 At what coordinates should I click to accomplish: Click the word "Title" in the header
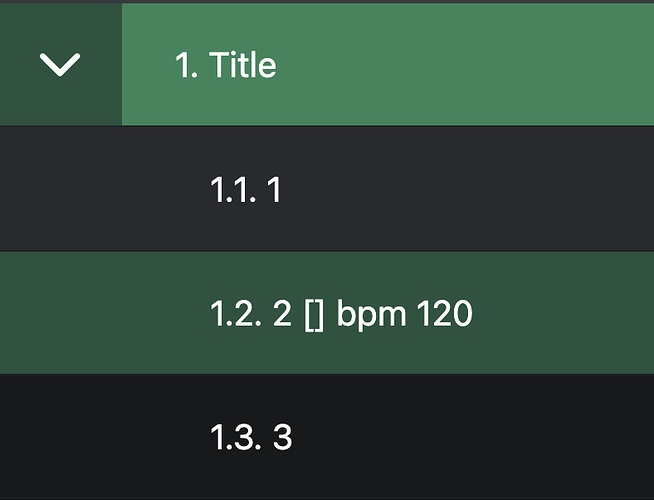(242, 65)
